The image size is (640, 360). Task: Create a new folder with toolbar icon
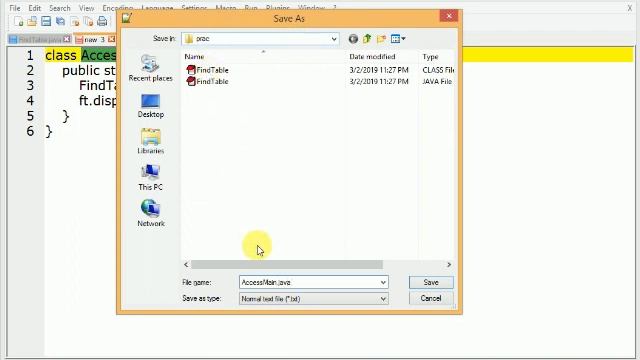(381, 39)
